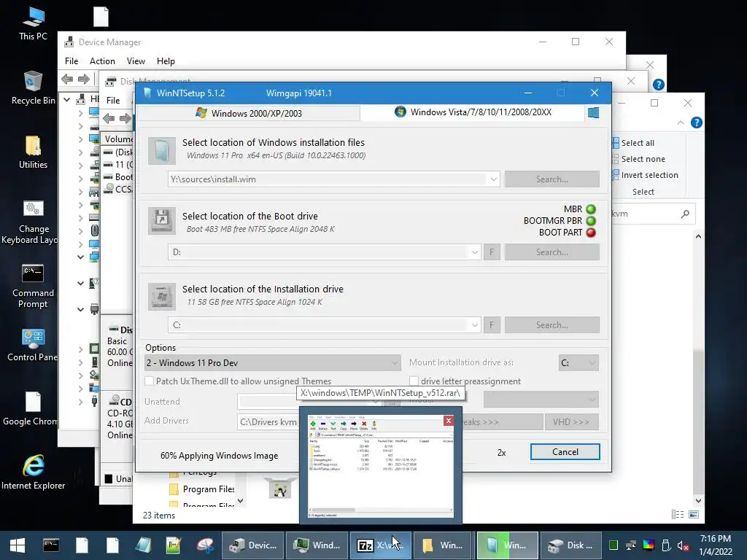This screenshot has height=560, width=747.
Task: Click the Device Manager back arrow
Action: (67, 79)
